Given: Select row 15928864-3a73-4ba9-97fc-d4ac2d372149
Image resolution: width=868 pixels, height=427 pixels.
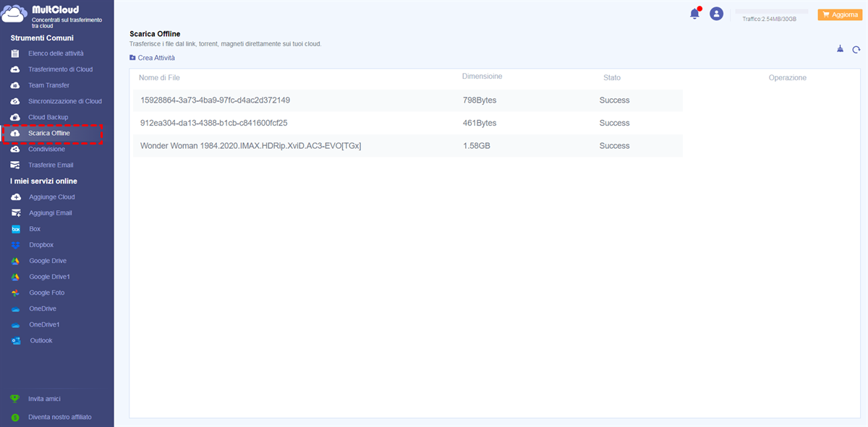Looking at the screenshot, I should 407,100.
